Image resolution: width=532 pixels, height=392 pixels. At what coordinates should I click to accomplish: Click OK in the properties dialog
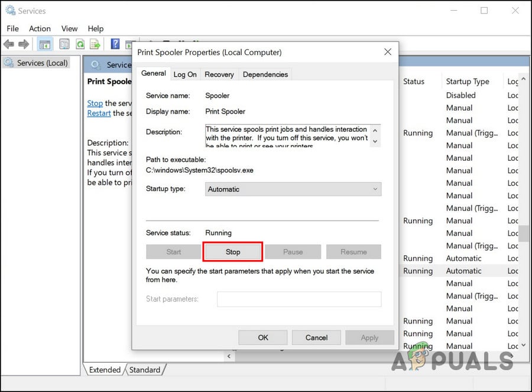[263, 338]
